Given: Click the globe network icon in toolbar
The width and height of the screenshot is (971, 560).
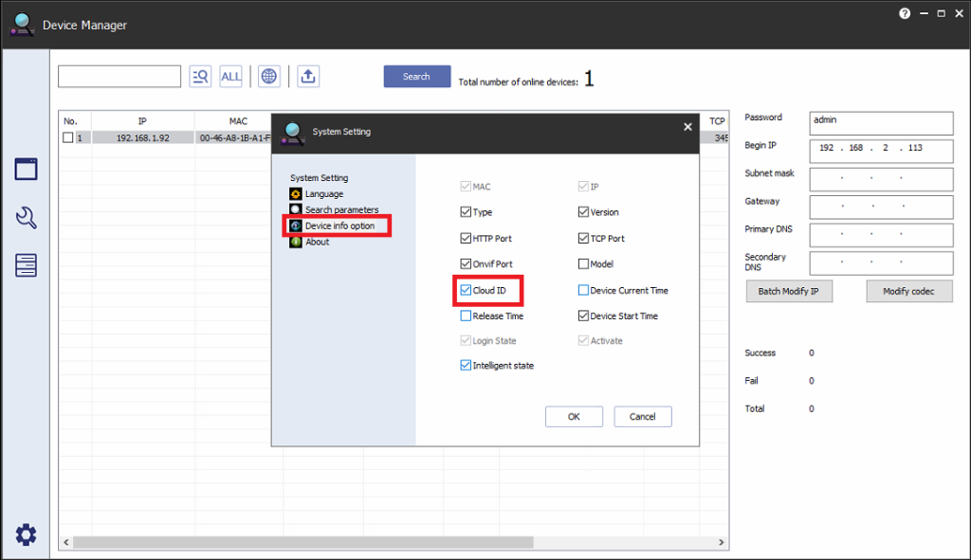Looking at the screenshot, I should pos(269,77).
